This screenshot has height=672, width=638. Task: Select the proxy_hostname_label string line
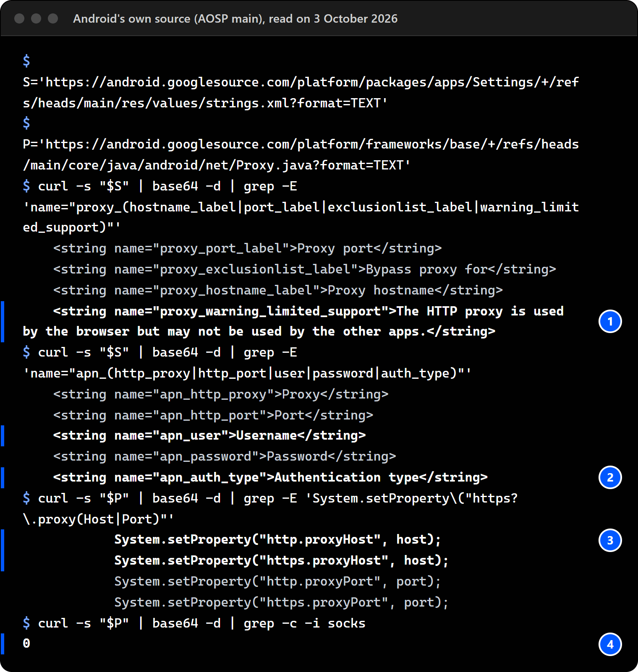pyautogui.click(x=278, y=290)
